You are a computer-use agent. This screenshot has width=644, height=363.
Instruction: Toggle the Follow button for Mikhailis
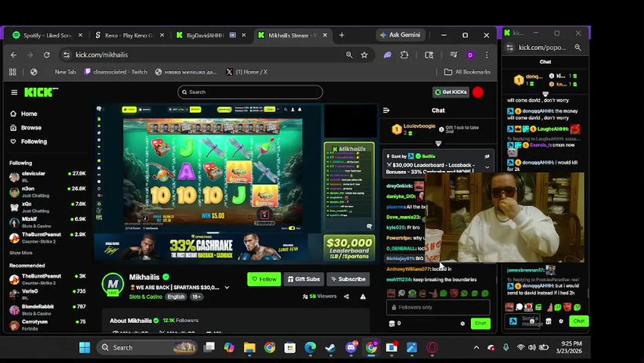[x=264, y=279]
